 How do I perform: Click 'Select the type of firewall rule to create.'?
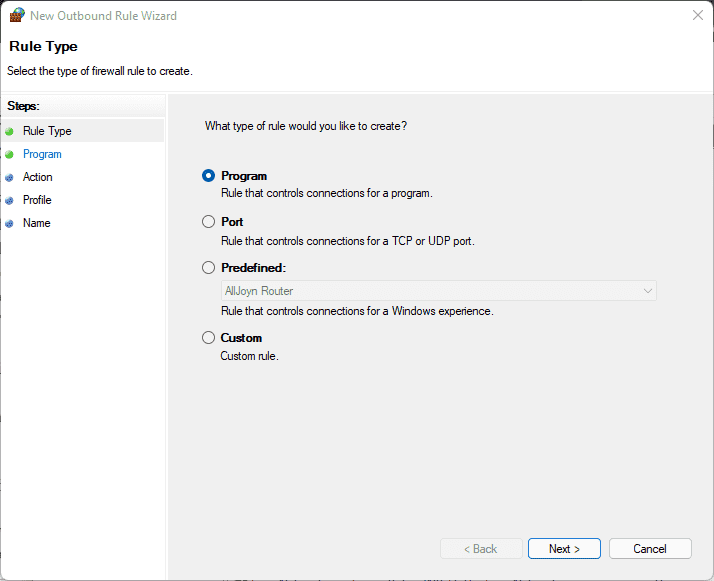point(100,71)
